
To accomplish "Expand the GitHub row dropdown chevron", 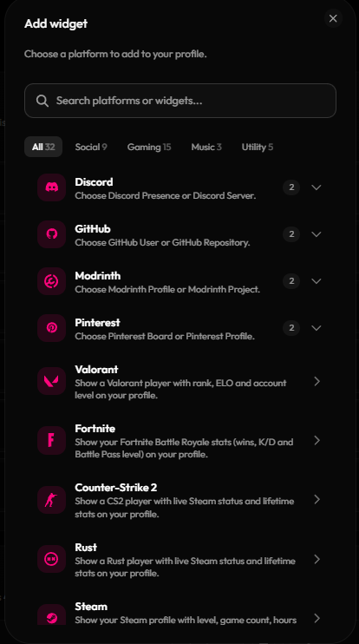I will 316,234.
